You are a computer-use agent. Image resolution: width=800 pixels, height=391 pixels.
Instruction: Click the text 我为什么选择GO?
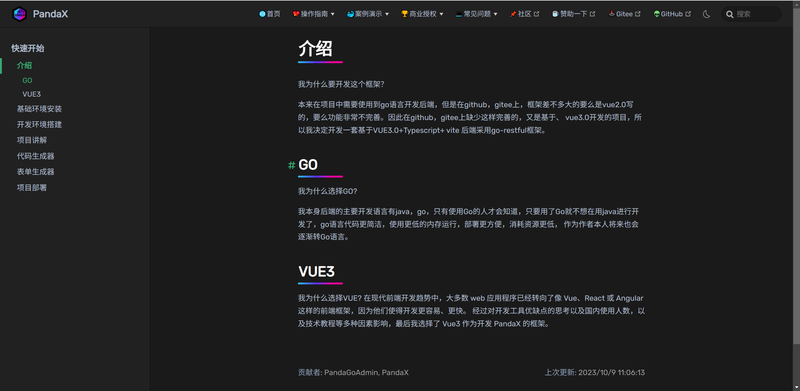[328, 191]
